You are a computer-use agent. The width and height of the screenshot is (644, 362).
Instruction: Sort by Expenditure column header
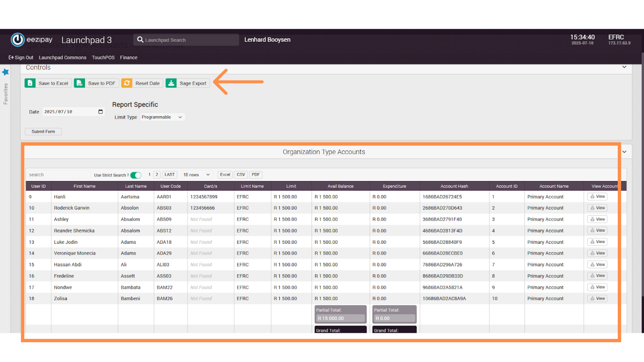[x=394, y=186]
